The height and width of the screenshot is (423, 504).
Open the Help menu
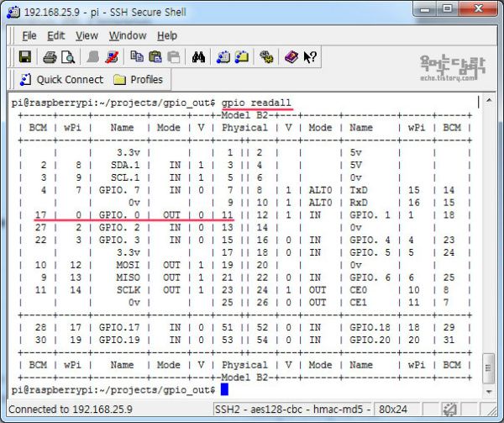point(167,35)
